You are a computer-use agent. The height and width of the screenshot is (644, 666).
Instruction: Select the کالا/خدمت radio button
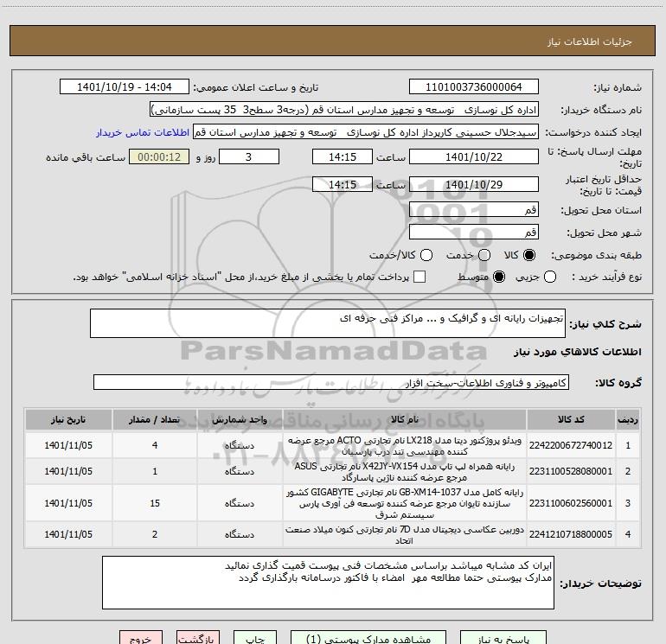pos(426,255)
